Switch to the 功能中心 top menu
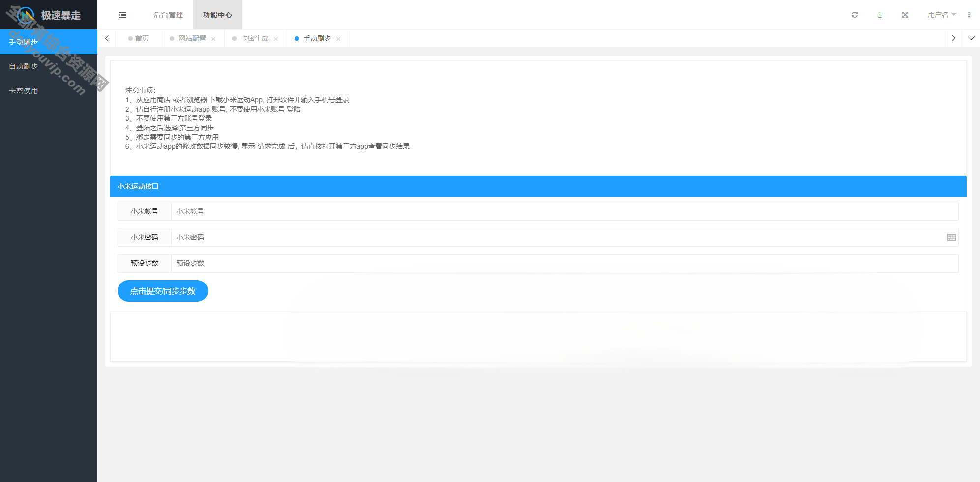The image size is (980, 482). tap(217, 15)
